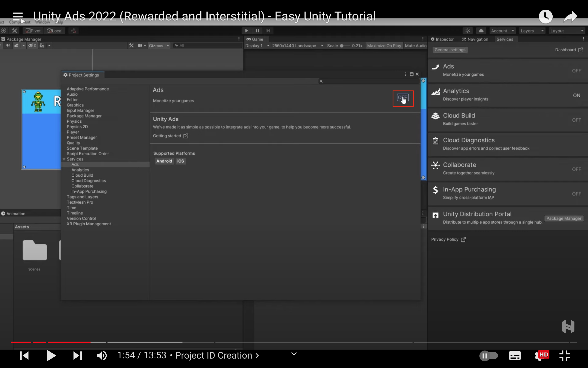
Task: Open the Project Settings window options menu
Action: (406, 74)
